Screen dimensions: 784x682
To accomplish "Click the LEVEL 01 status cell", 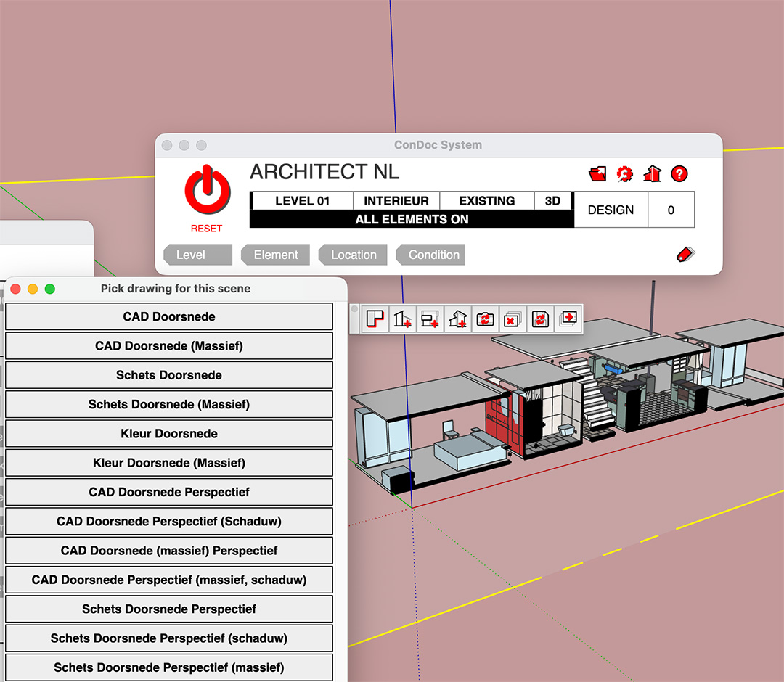I will (x=303, y=201).
